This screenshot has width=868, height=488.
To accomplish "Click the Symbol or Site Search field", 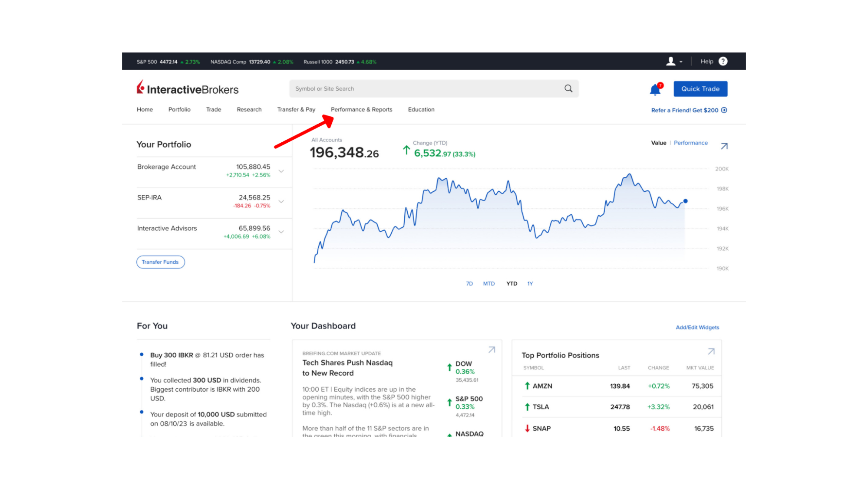I will 426,88.
